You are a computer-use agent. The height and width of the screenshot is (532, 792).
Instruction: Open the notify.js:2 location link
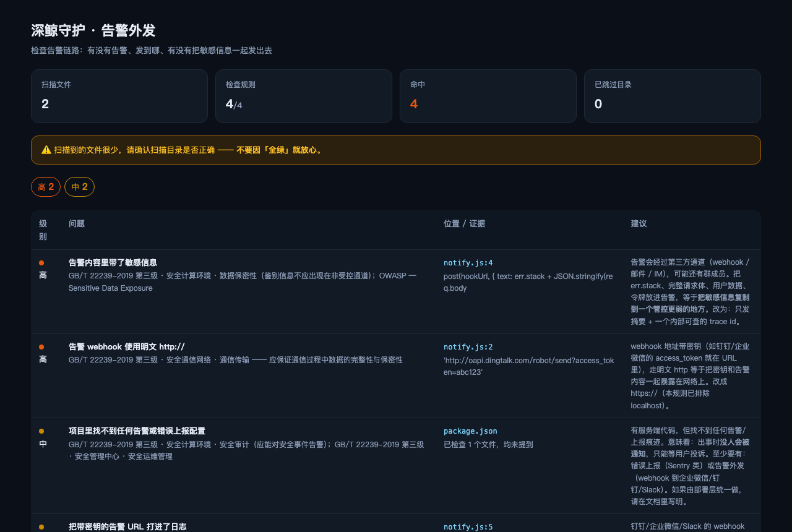(468, 347)
